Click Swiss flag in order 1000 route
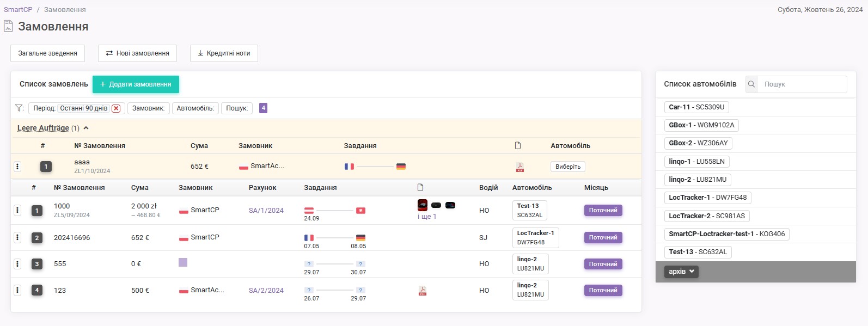Screen dimensions: 868x326 click(x=360, y=210)
